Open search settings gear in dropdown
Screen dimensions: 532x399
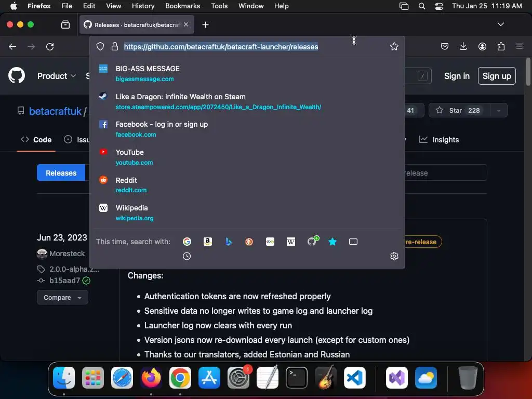pos(394,256)
